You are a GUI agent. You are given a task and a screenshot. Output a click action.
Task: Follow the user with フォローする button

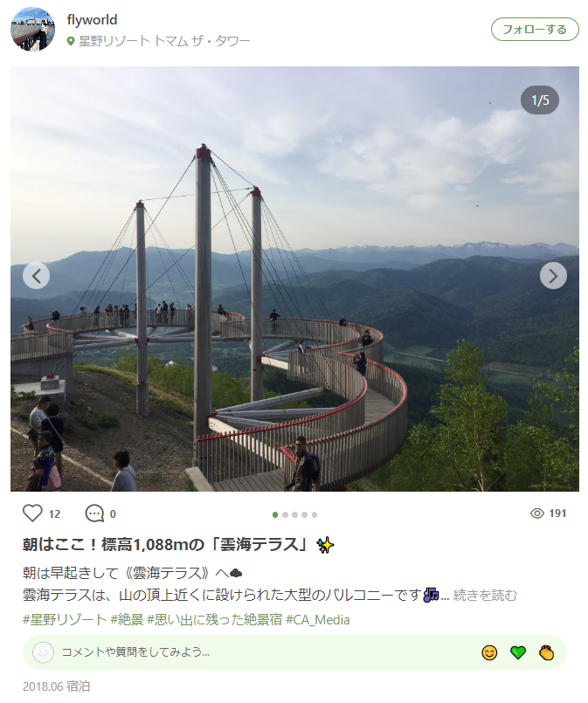[535, 30]
